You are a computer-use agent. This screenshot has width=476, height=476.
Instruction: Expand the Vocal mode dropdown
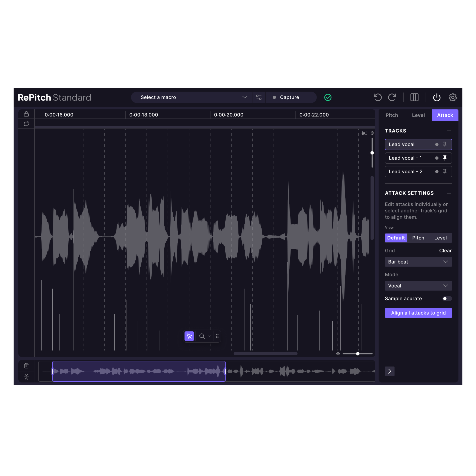click(x=418, y=286)
